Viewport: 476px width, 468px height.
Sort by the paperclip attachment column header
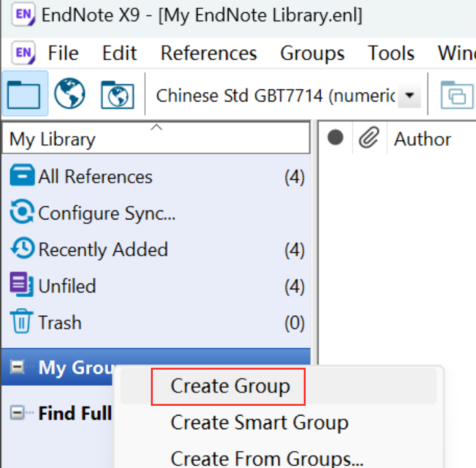click(x=369, y=137)
